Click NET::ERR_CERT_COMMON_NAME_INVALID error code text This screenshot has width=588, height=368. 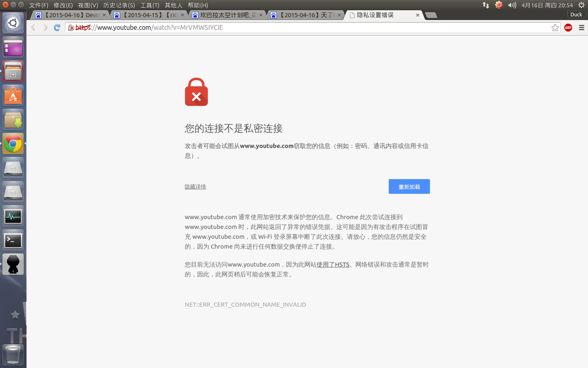[x=245, y=305]
